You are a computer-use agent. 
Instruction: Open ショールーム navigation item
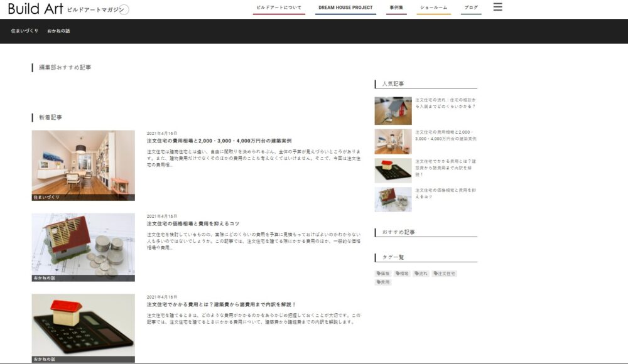click(x=433, y=8)
